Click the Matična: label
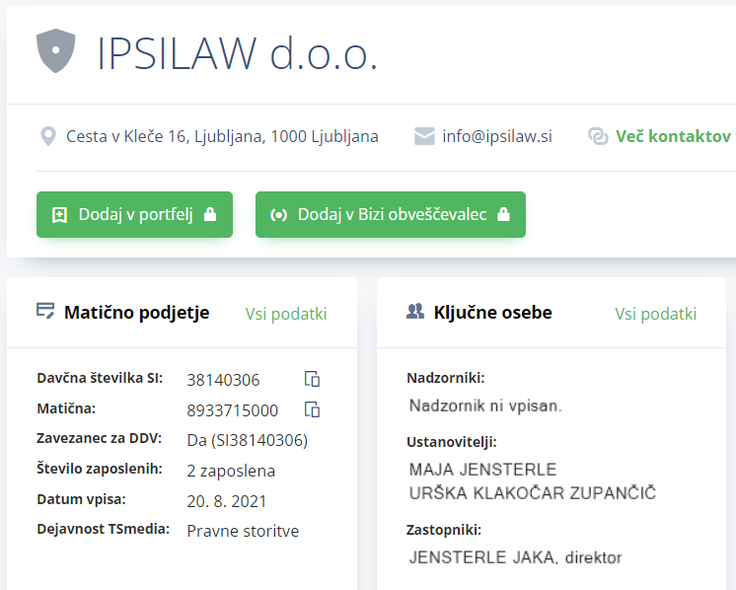The width and height of the screenshot is (736, 590). (x=66, y=408)
